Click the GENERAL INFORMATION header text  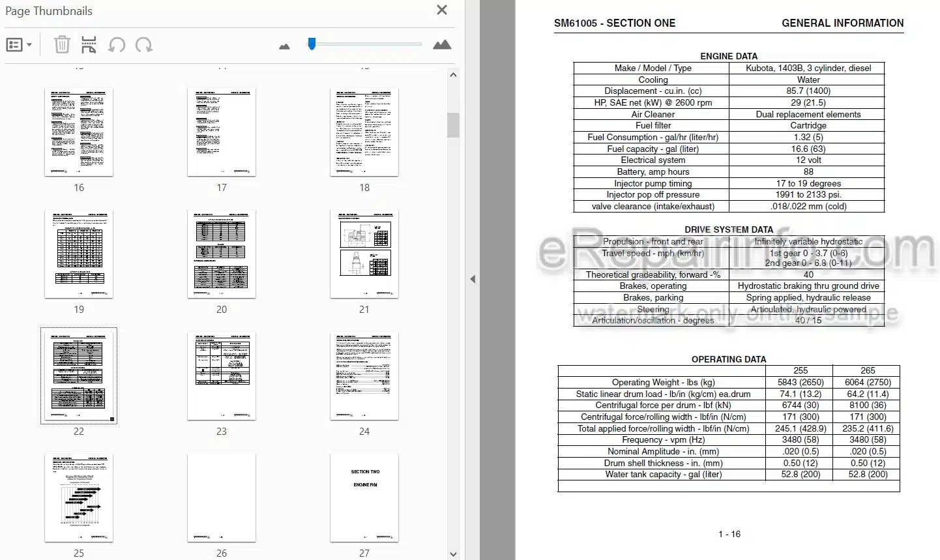coord(842,23)
